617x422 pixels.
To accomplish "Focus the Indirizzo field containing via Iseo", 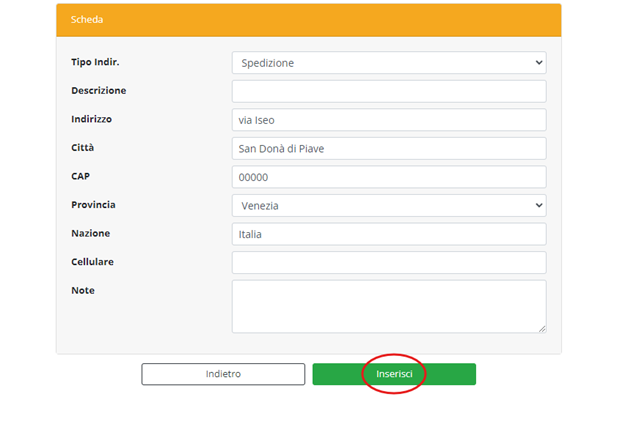I will [388, 120].
